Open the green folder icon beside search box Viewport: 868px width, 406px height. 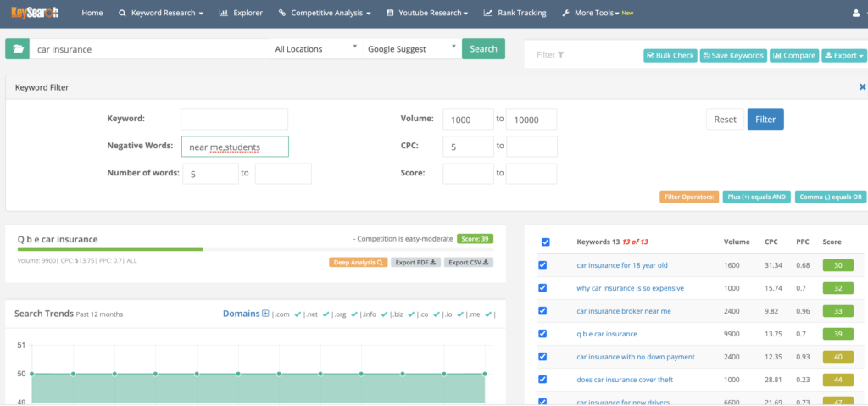tap(18, 49)
